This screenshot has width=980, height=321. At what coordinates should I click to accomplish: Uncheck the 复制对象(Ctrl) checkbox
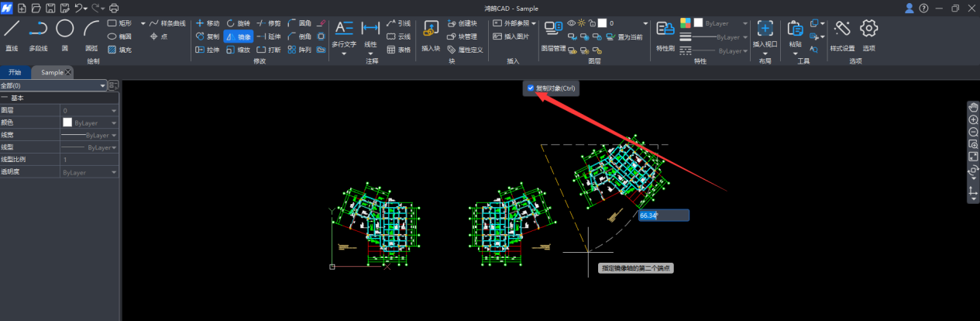[x=531, y=88]
